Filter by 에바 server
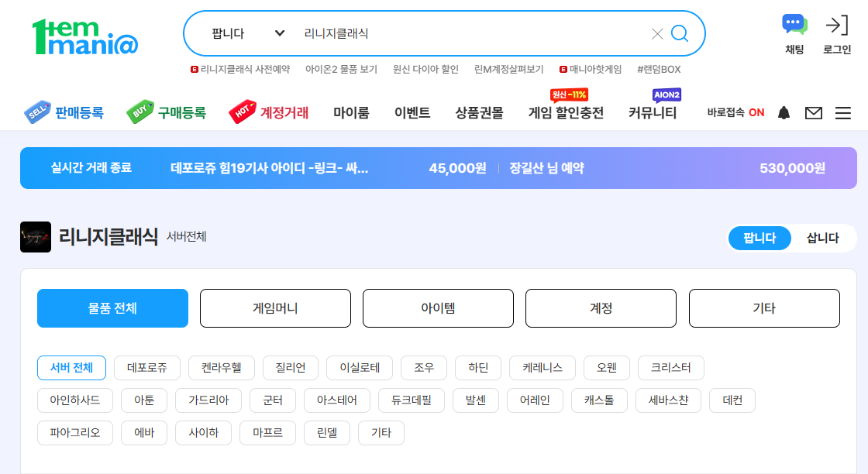 pyautogui.click(x=144, y=433)
